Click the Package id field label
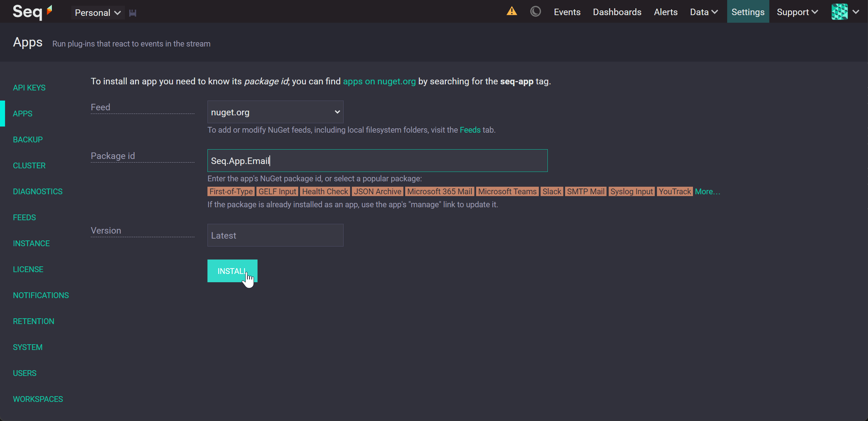Viewport: 868px width, 421px height. pyautogui.click(x=113, y=156)
